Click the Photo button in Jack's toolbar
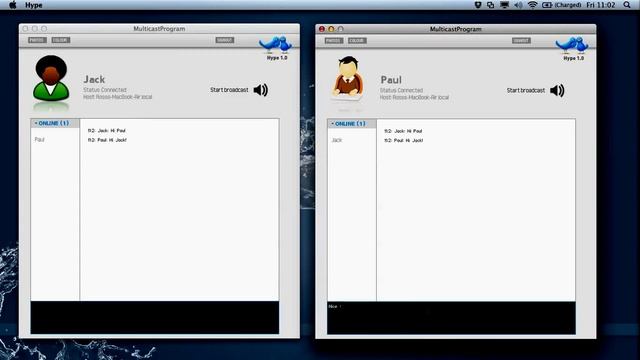 tap(37, 40)
